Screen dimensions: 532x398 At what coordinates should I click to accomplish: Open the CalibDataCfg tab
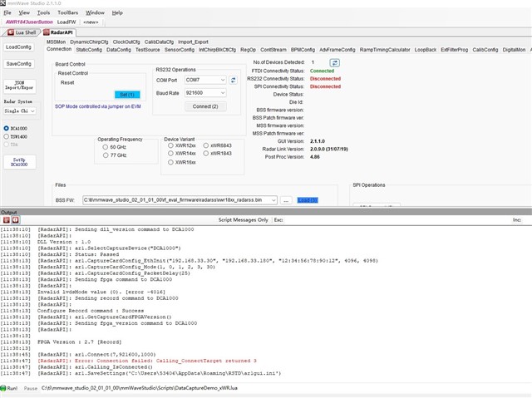[x=159, y=42]
